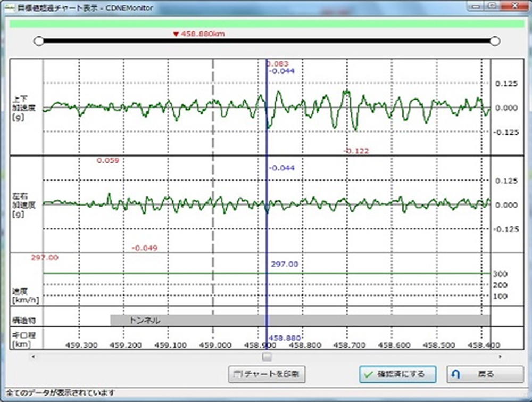Click the red 458.880km position marker

point(199,34)
